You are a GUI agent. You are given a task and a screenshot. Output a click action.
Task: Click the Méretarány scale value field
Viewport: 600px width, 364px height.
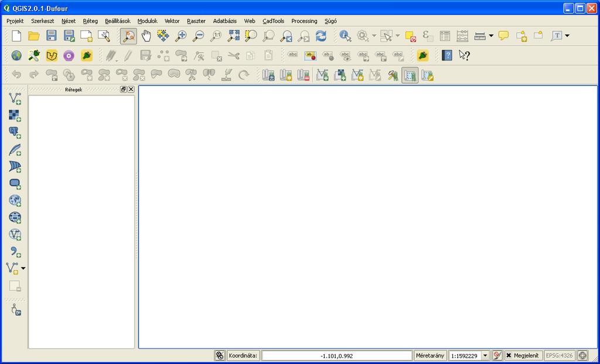pos(464,356)
